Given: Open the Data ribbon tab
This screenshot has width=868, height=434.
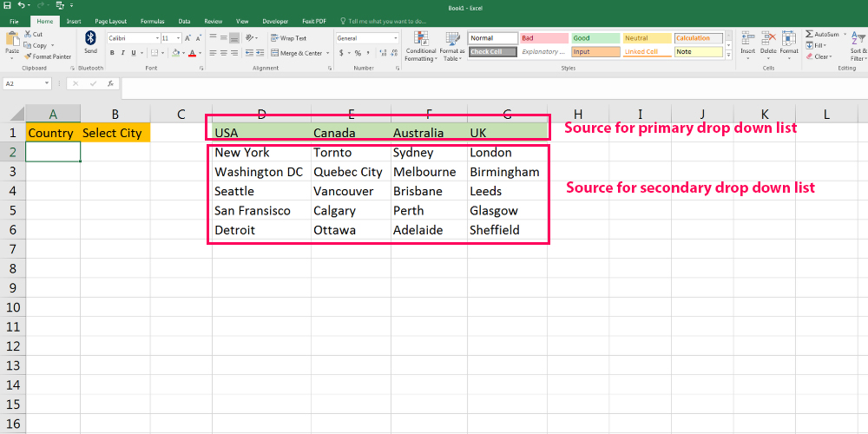Looking at the screenshot, I should coord(184,21).
